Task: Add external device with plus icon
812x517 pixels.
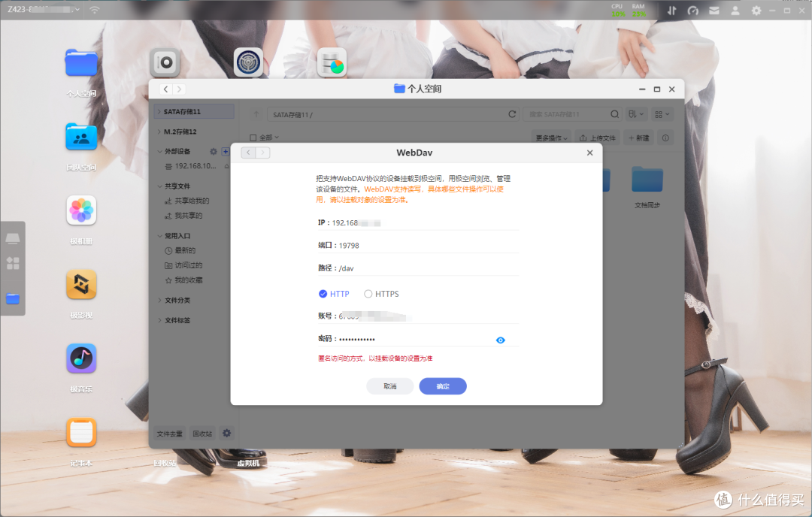Action: pyautogui.click(x=226, y=152)
